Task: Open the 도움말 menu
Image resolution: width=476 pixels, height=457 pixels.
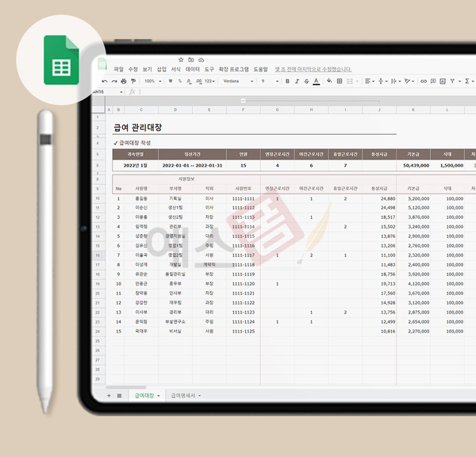Action: (x=261, y=69)
